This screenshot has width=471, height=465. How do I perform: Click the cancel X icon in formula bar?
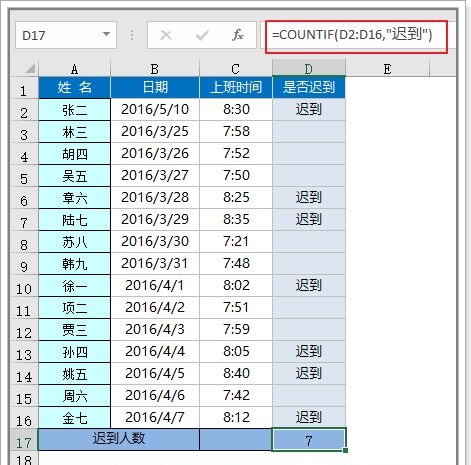tap(166, 35)
